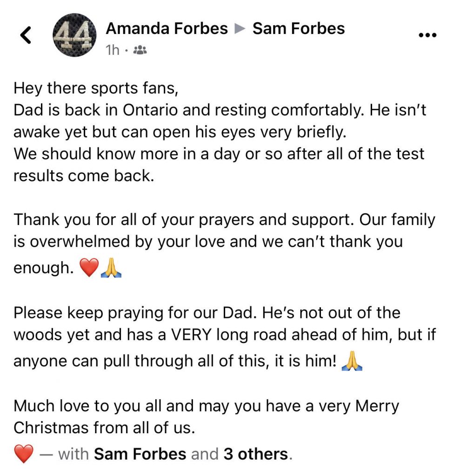This screenshot has height=476, width=454.
Task: Click the red heart emoji after "enough."
Action: pos(89,268)
